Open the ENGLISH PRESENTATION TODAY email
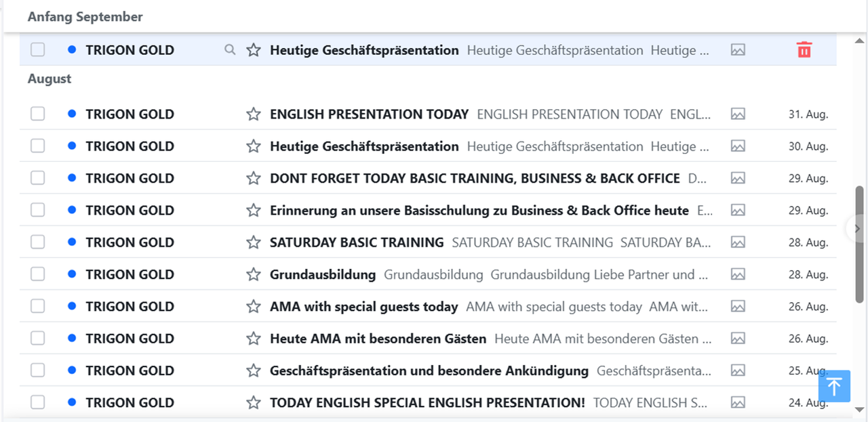 (x=369, y=114)
